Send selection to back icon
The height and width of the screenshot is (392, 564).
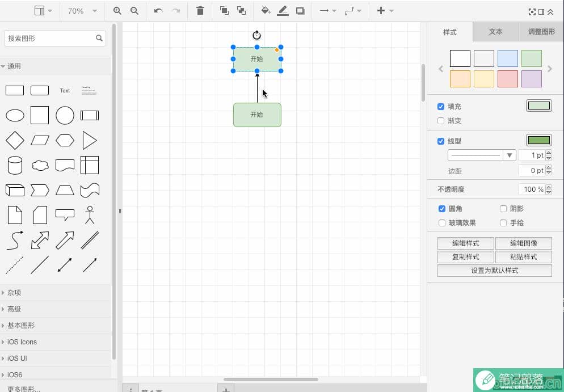tap(241, 11)
